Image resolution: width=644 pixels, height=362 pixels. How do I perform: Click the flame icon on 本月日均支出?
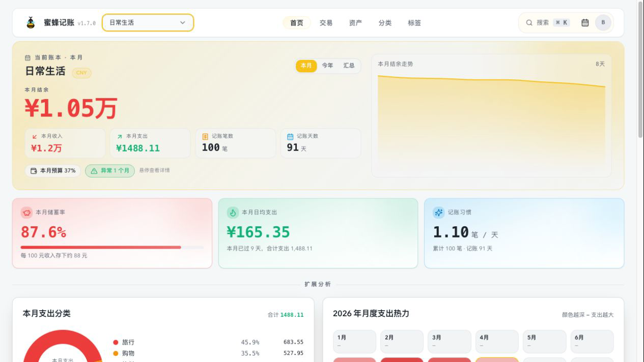233,213
